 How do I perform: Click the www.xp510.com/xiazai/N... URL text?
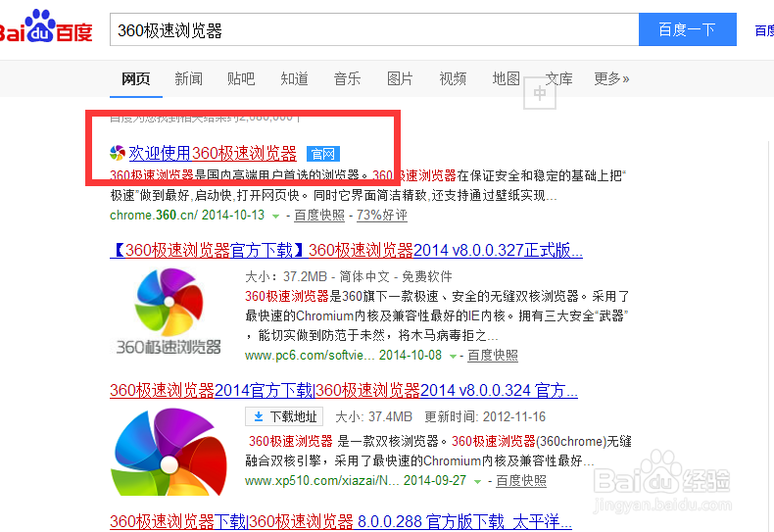pos(321,481)
